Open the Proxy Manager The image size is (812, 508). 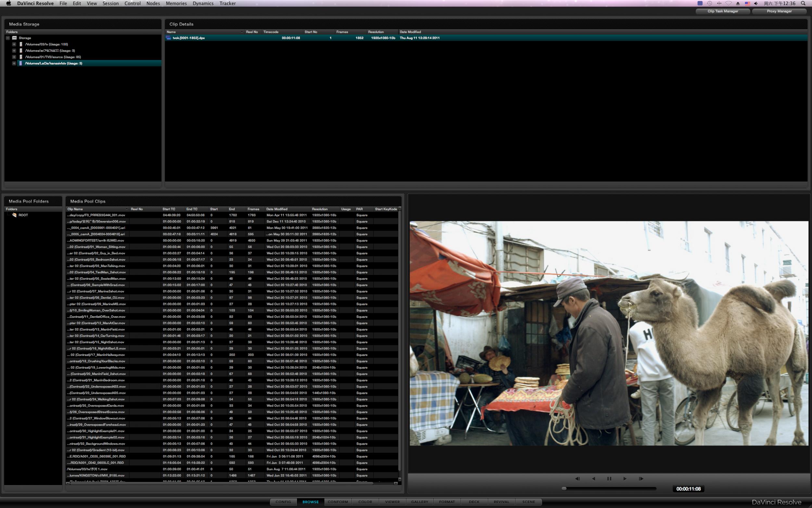click(779, 11)
